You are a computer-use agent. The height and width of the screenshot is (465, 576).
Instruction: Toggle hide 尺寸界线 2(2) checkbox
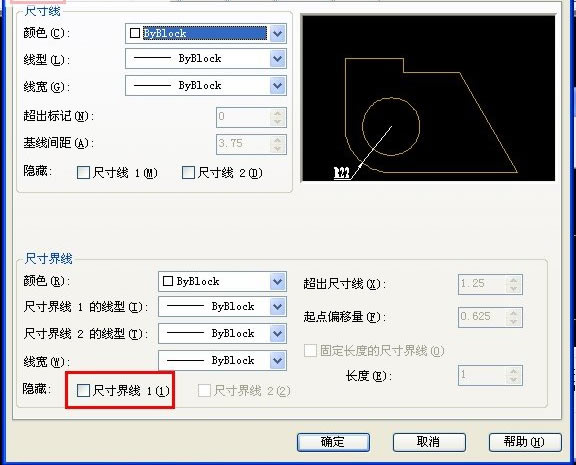pos(204,390)
